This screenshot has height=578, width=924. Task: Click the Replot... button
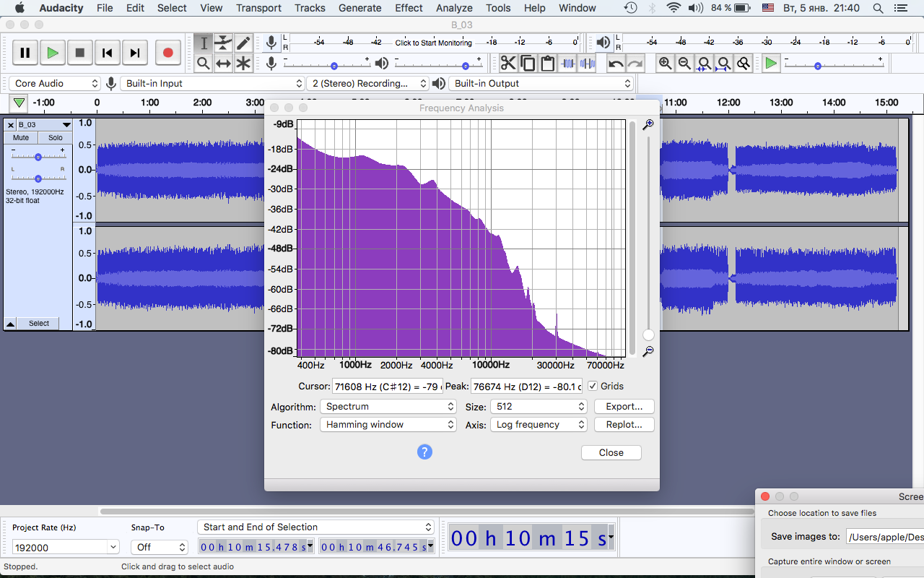pos(624,425)
